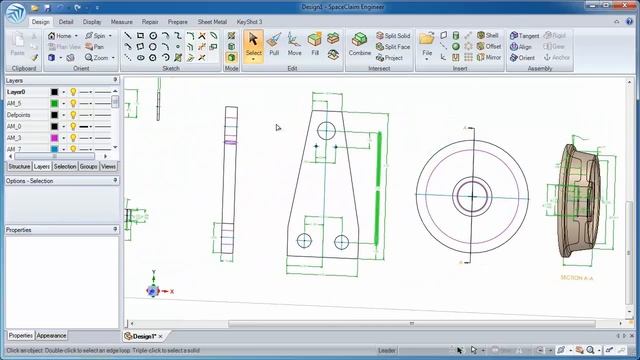Switch to the Appearance tab

pyautogui.click(x=51, y=336)
